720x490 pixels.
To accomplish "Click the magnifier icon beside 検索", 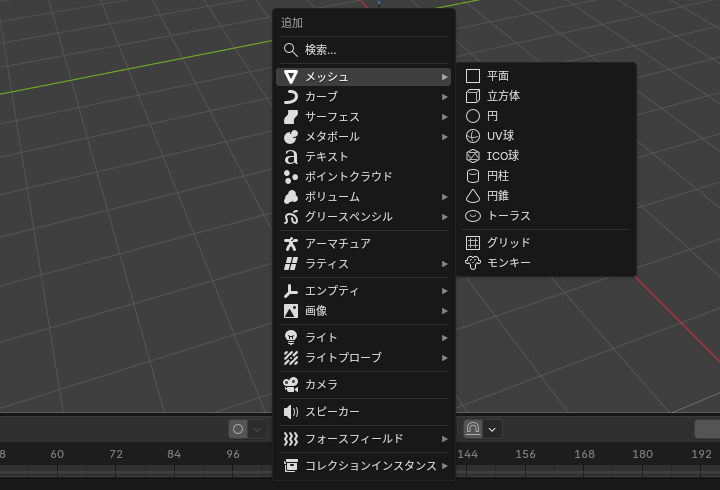I will coord(291,50).
